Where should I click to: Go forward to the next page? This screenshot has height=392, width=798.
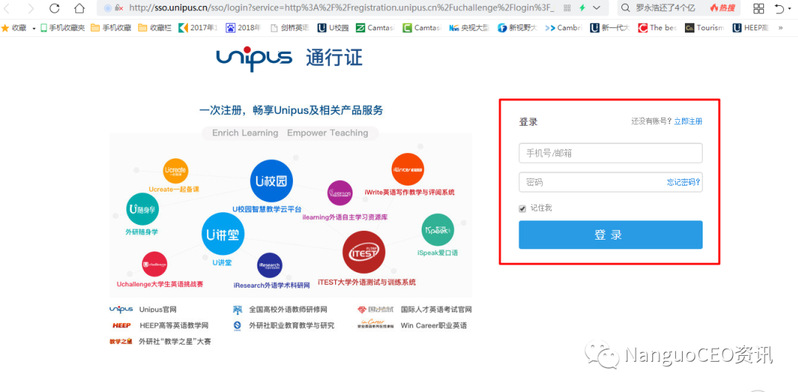coord(31,8)
